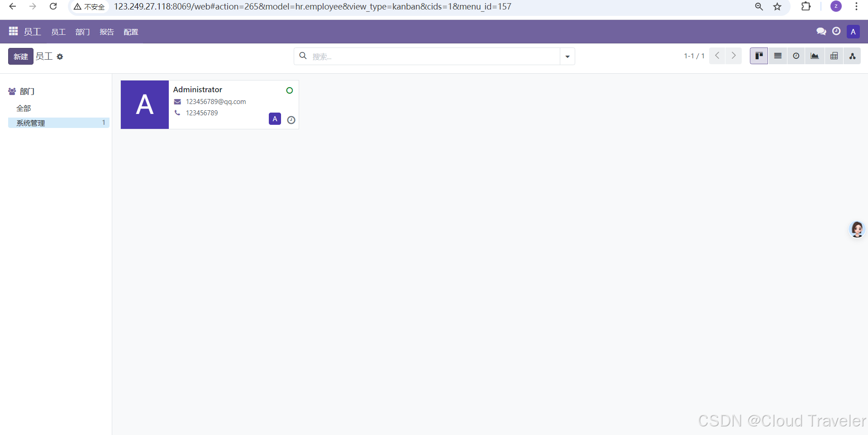
Task: Open the apps grid menu icon
Action: click(x=13, y=31)
